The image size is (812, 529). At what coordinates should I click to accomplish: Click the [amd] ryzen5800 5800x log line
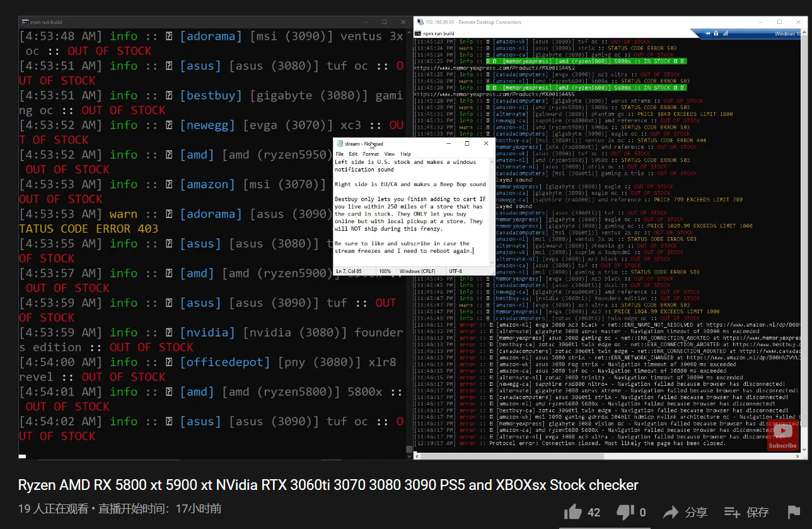211,399
